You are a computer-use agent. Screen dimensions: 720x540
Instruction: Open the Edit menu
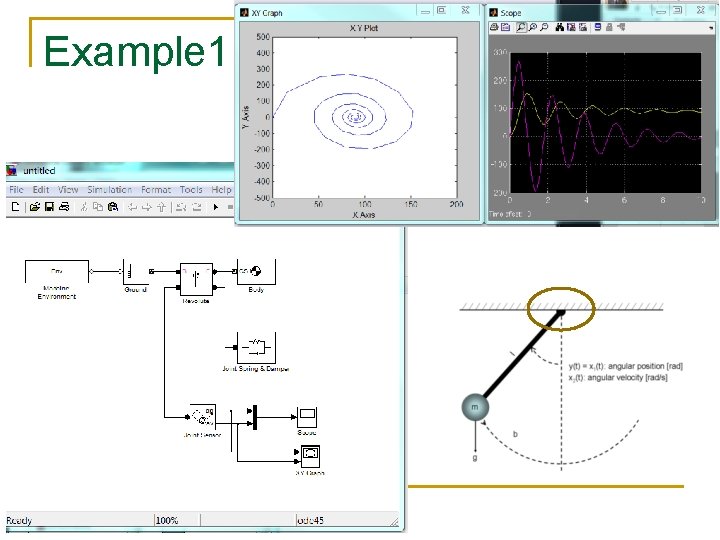pyautogui.click(x=41, y=189)
